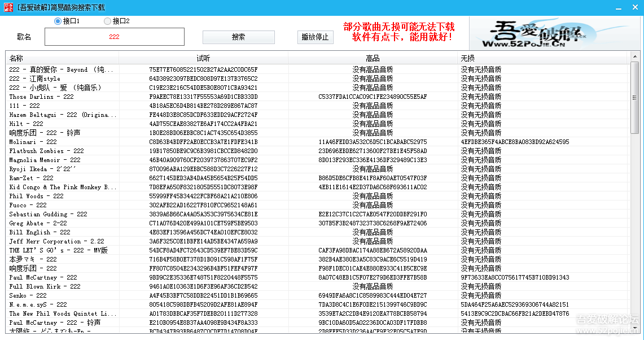This screenshot has width=644, height=340.
Task: Select row Molinari - 222
Action: (316, 142)
